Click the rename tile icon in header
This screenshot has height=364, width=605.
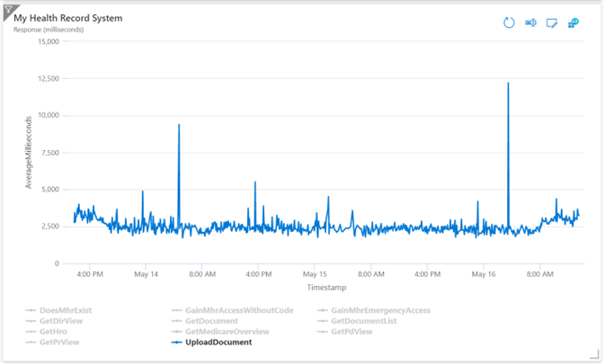pyautogui.click(x=530, y=22)
